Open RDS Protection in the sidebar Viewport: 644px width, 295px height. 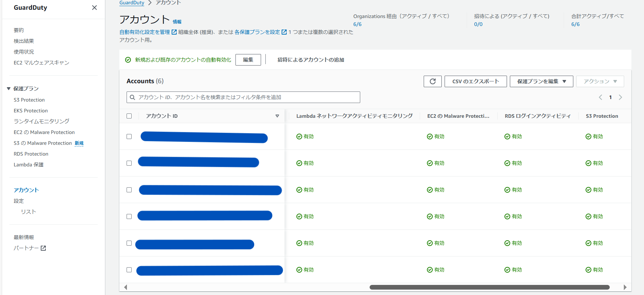point(31,154)
